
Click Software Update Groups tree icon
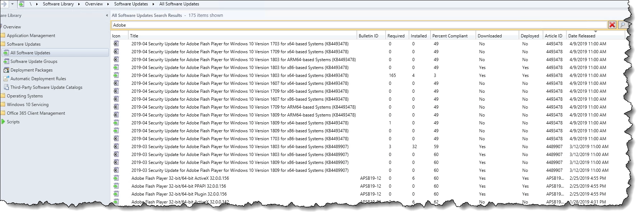click(x=6, y=61)
